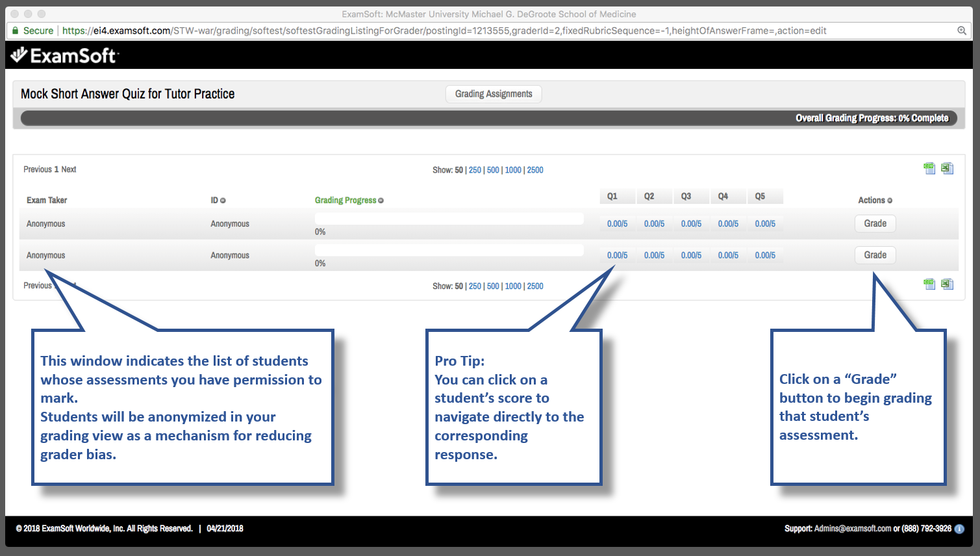Show 250 entries using the top pager

pyautogui.click(x=475, y=170)
